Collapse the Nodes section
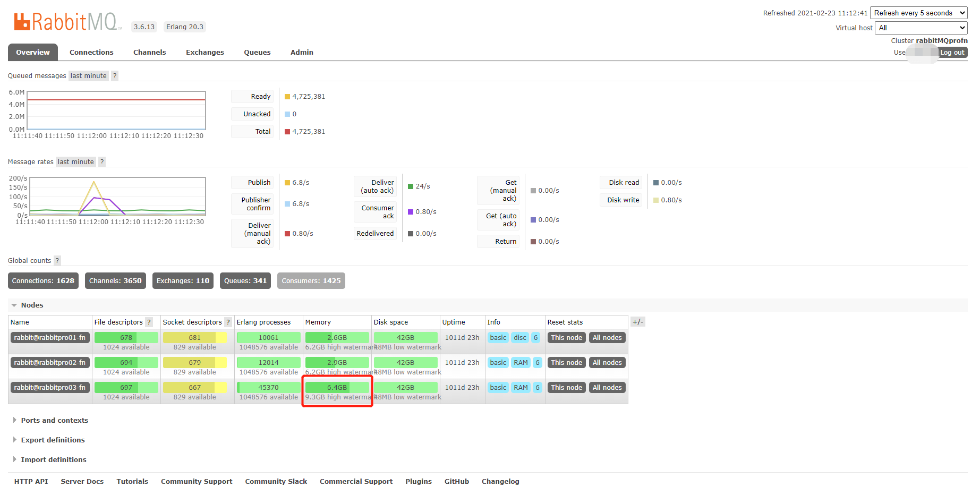The height and width of the screenshot is (495, 980). click(27, 305)
